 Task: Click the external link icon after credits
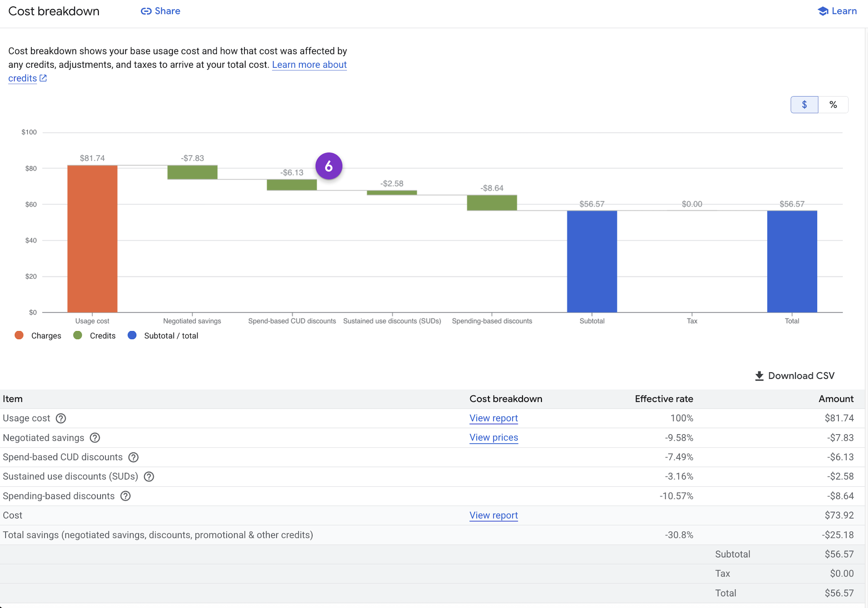[43, 78]
